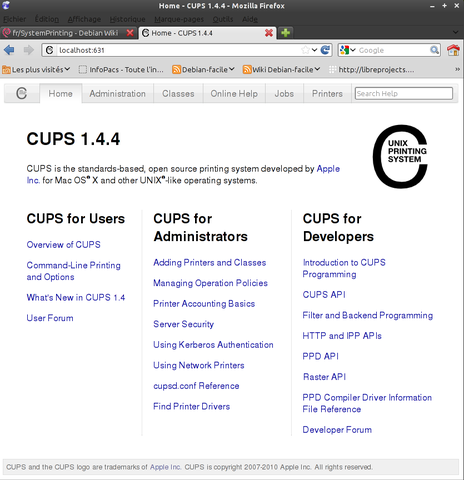This screenshot has height=480, width=464.
Task: Open Printer Accounting Basics link
Action: [204, 304]
